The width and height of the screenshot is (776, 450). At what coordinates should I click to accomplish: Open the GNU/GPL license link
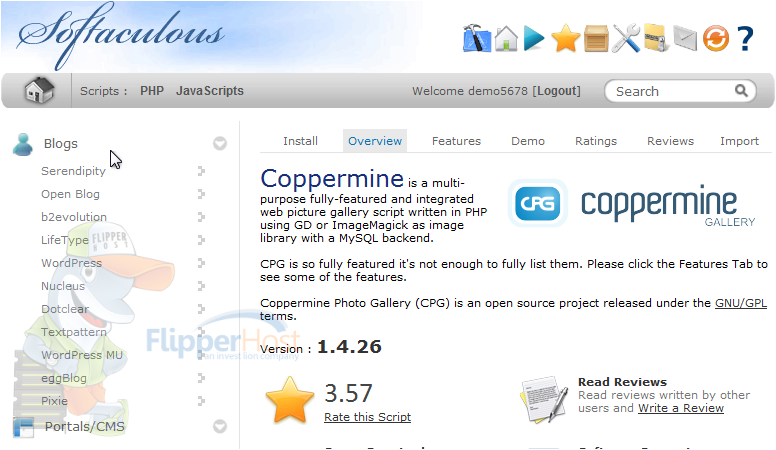pyautogui.click(x=741, y=303)
